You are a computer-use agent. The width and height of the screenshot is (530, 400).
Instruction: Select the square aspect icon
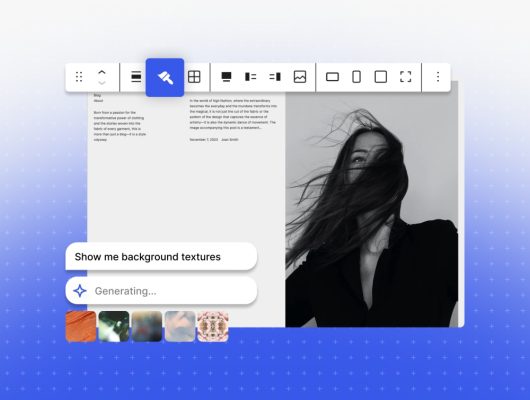(x=381, y=77)
